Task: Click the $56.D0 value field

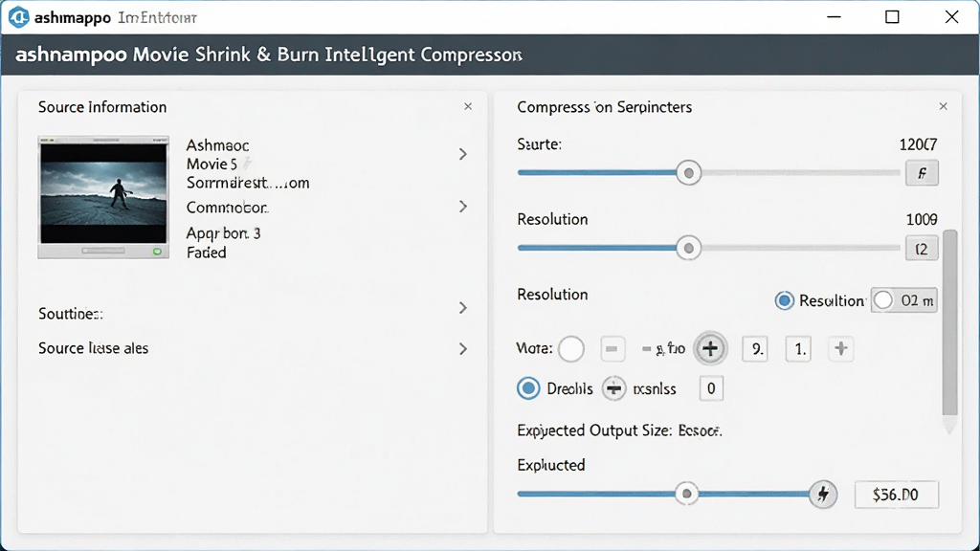Action: pyautogui.click(x=896, y=495)
